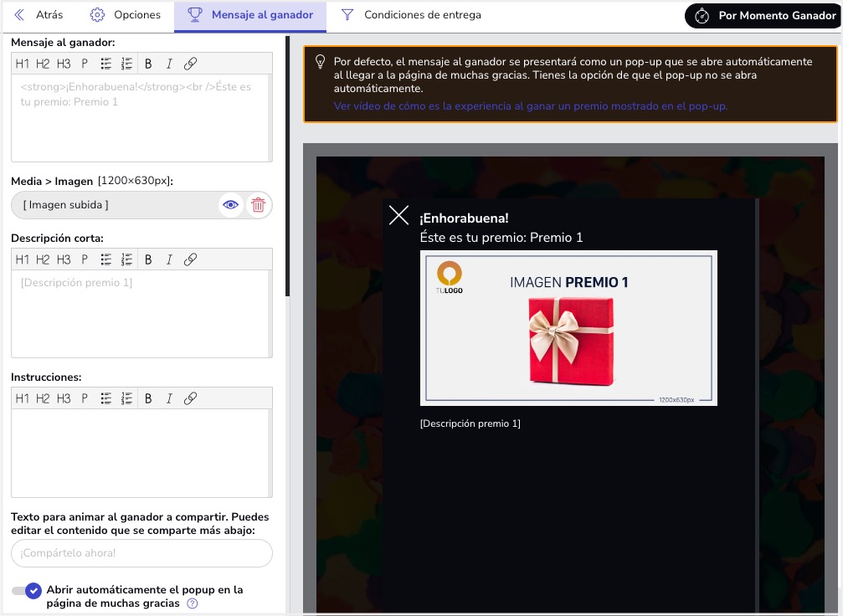Click the Instrucciones text editor area
843x616 pixels.
(141, 453)
